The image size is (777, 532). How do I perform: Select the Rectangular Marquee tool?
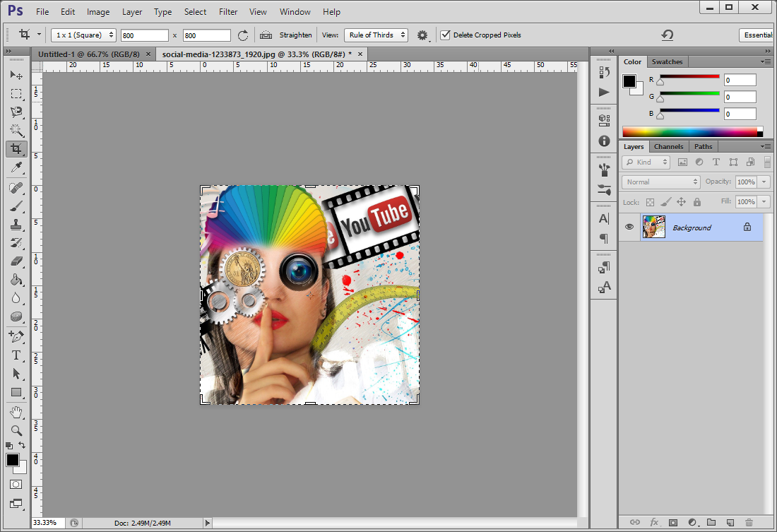(16, 94)
